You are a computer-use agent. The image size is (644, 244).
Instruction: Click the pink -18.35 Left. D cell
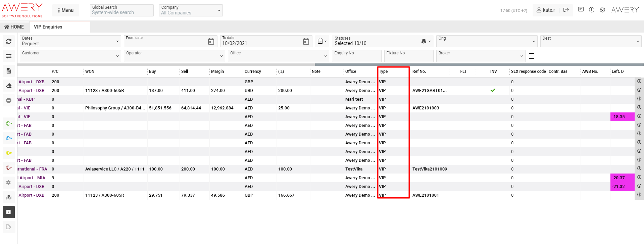point(622,117)
